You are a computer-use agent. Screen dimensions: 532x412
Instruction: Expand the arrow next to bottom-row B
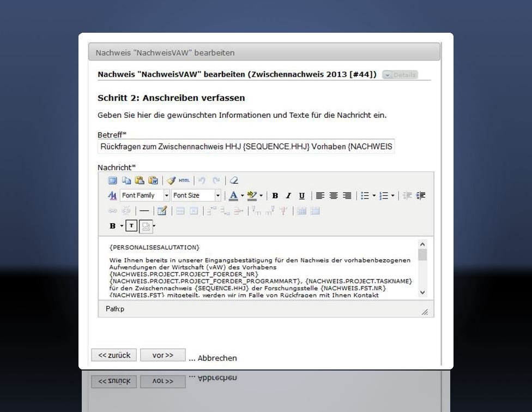[122, 226]
